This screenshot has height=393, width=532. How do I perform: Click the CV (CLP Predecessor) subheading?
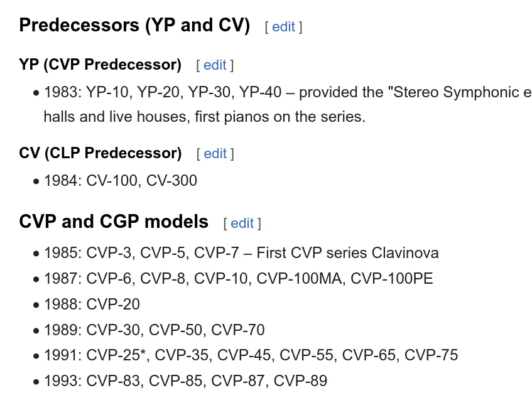tap(100, 153)
